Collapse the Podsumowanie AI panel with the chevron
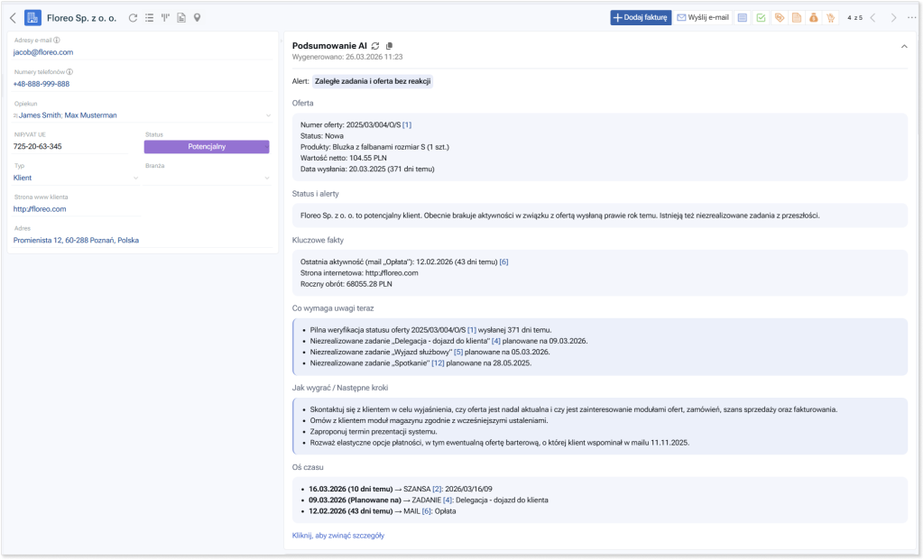Viewport: 924px width, 560px height. (904, 45)
